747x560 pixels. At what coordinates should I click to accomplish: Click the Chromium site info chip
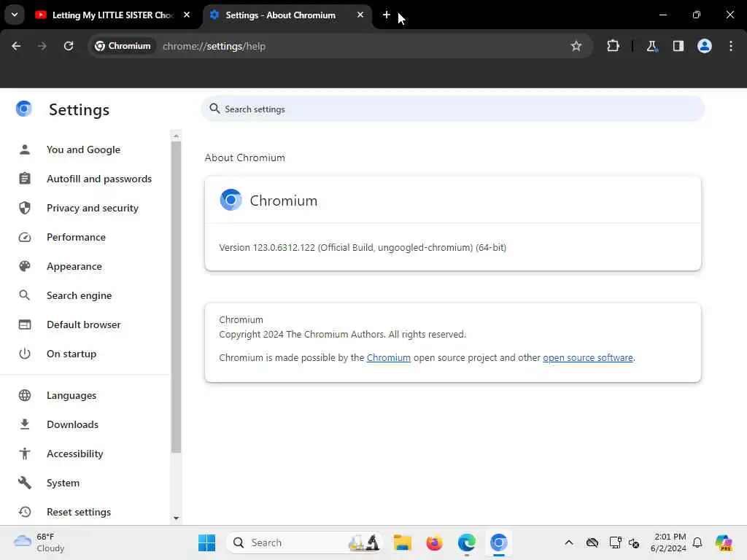click(123, 46)
